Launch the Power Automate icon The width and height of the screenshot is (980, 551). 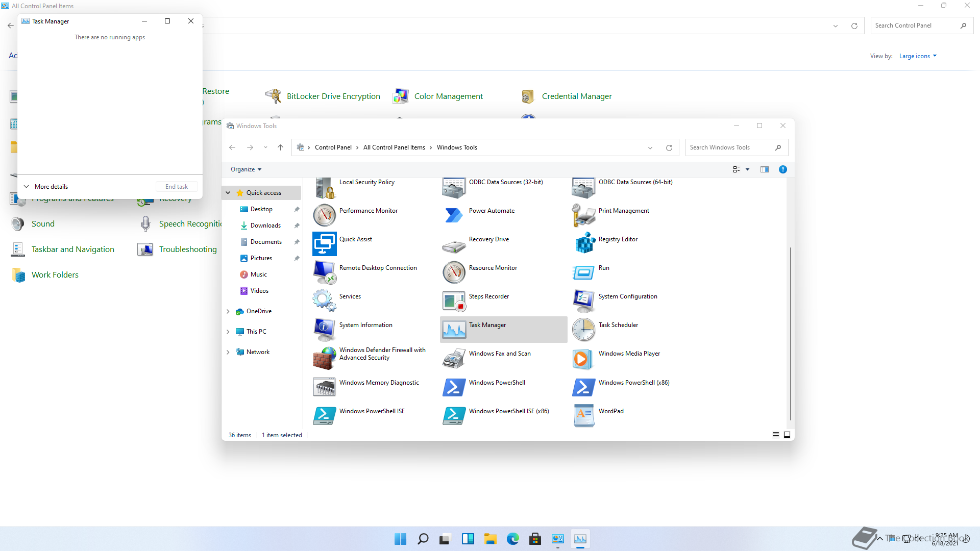click(x=454, y=215)
